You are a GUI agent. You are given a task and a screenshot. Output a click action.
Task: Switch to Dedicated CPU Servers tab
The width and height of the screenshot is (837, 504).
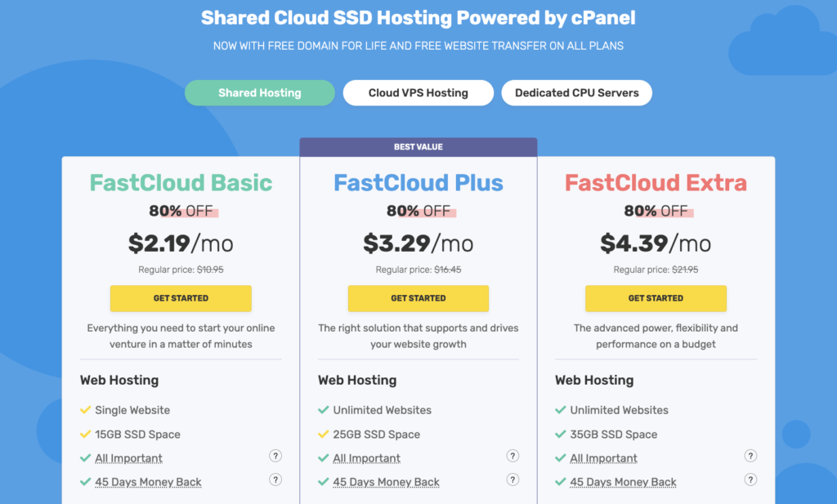(576, 93)
